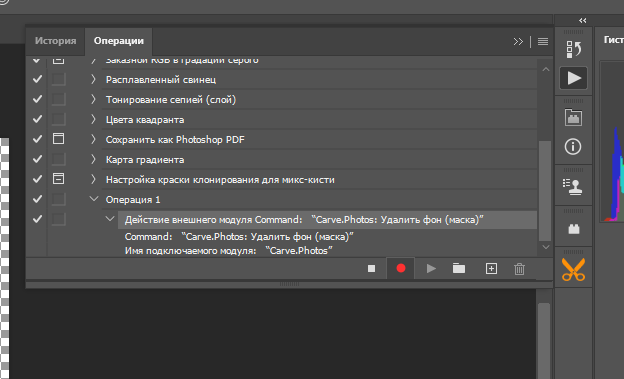Toggle checkmark for Расплавленный свинец
This screenshot has height=379, width=624.
click(37, 79)
